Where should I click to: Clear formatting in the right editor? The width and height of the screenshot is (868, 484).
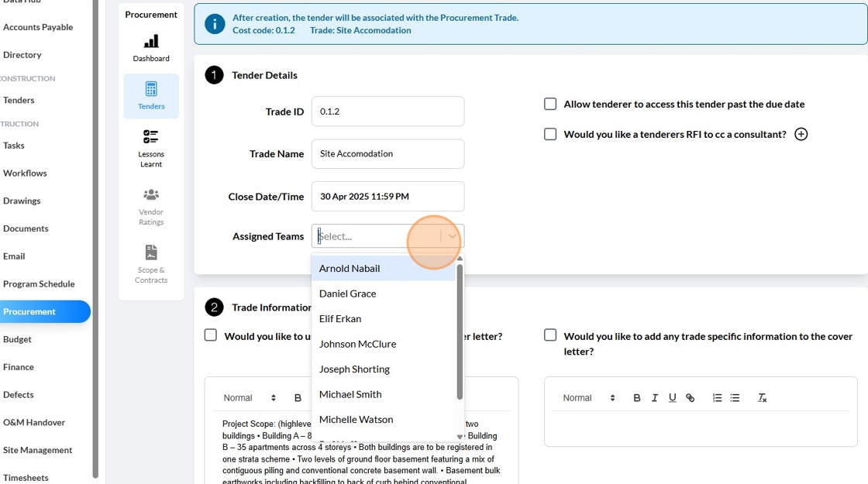[762, 398]
